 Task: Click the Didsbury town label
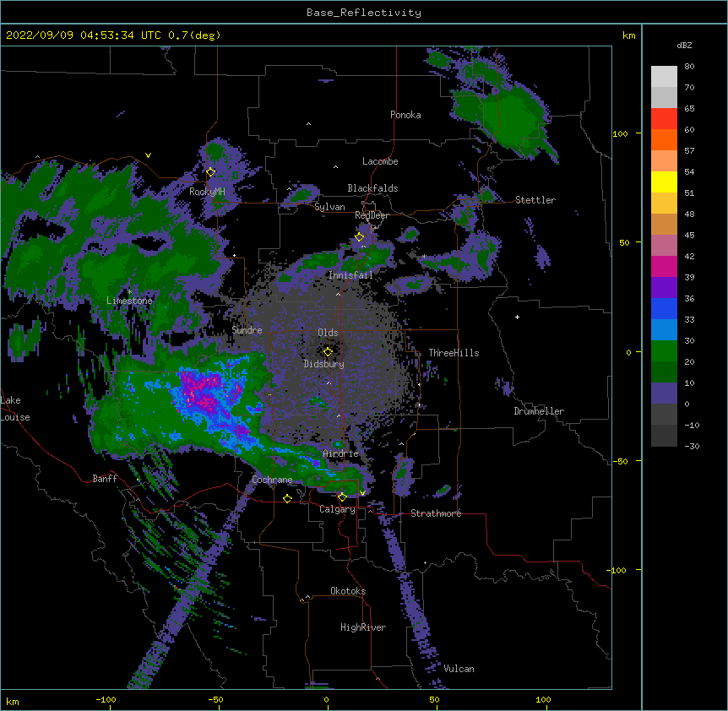tap(323, 364)
